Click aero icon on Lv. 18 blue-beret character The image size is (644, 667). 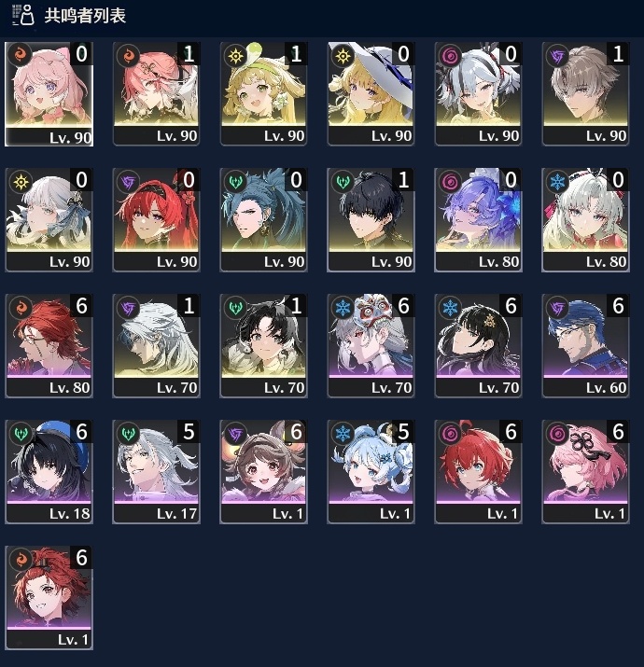[21, 434]
